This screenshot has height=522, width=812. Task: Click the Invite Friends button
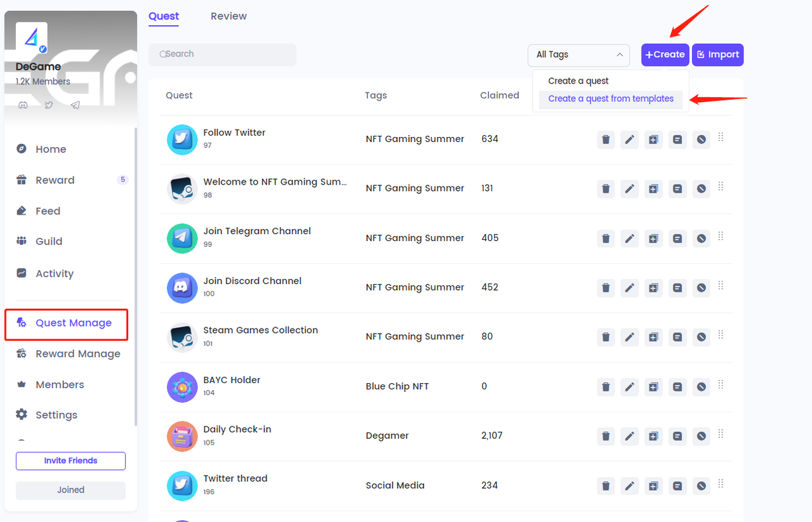(x=70, y=461)
